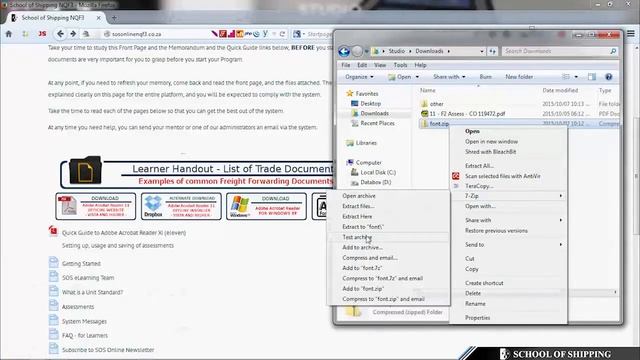This screenshot has height=360, width=640.
Task: Open the Edit menu in Explorer
Action: point(362,65)
